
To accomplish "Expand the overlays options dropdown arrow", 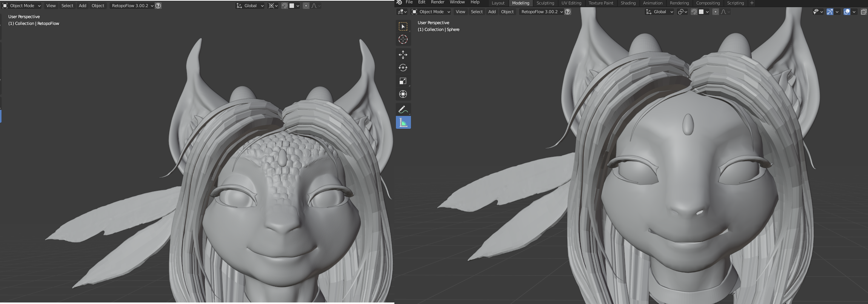I will 854,12.
